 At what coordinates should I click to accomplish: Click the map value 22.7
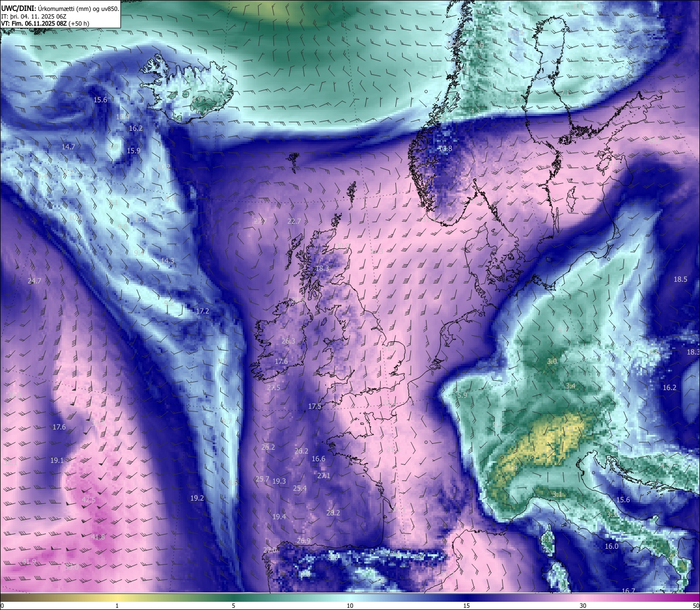point(294,221)
